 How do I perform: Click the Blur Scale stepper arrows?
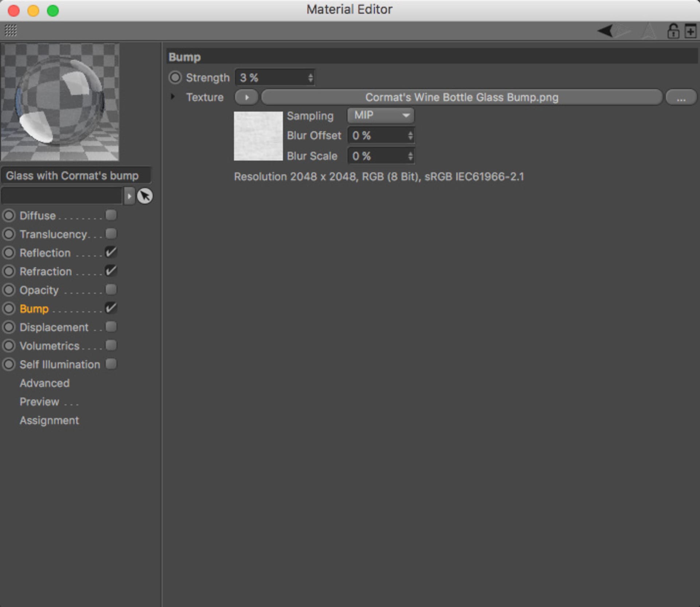tap(410, 156)
